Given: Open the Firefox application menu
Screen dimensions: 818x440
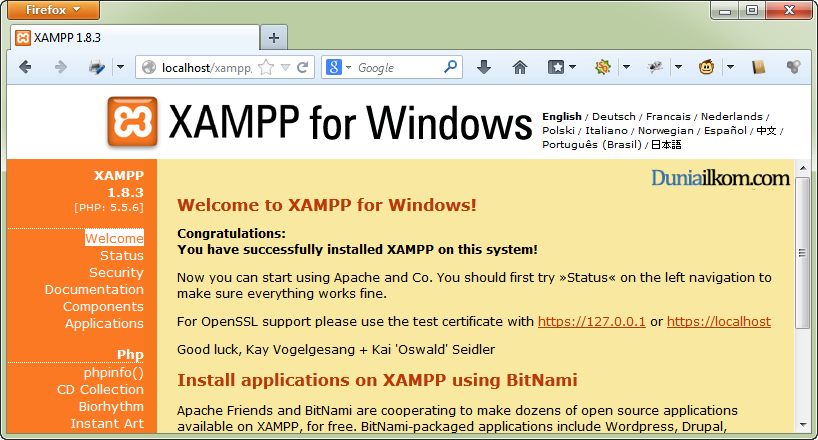Looking at the screenshot, I should coord(53,9).
